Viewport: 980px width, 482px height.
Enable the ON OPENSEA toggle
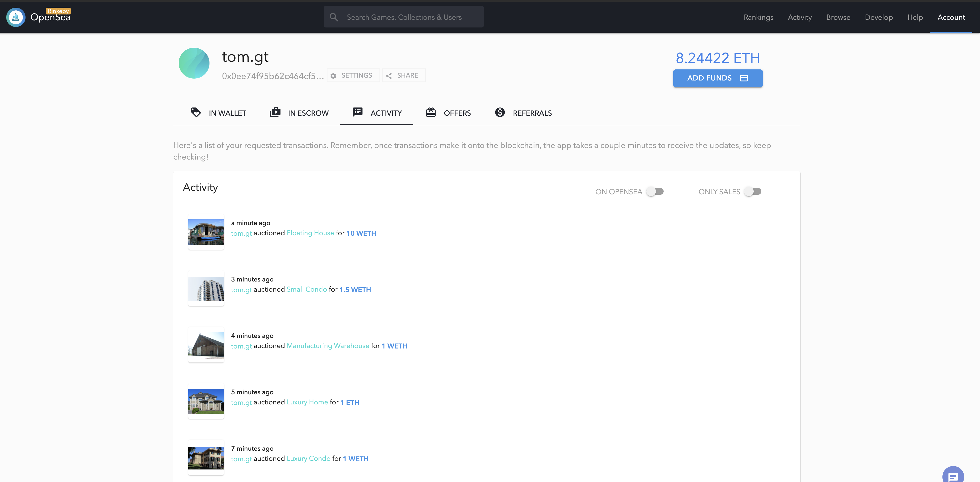click(655, 192)
